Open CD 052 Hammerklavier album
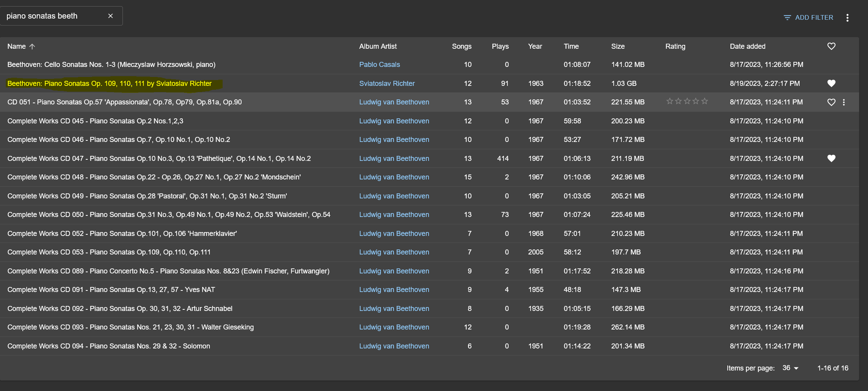Viewport: 868px width, 391px height. point(122,234)
